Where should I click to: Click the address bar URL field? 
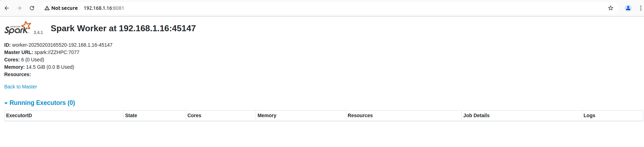(104, 8)
